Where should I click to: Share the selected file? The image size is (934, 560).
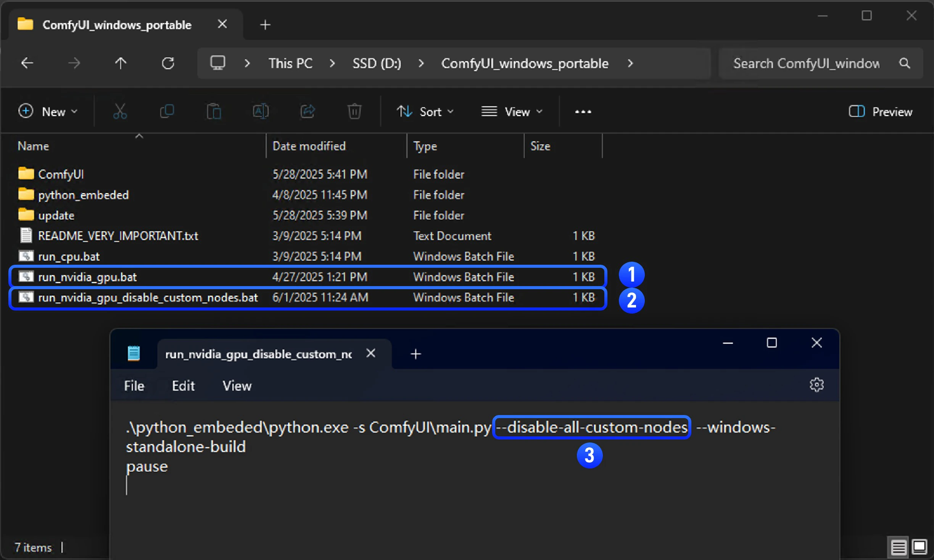(x=307, y=111)
